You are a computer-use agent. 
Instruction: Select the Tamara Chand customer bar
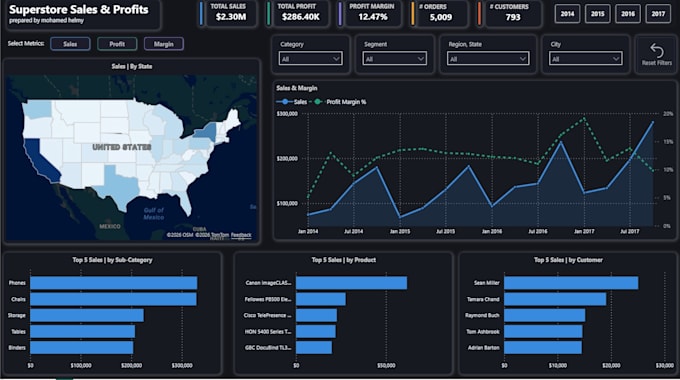coord(555,299)
